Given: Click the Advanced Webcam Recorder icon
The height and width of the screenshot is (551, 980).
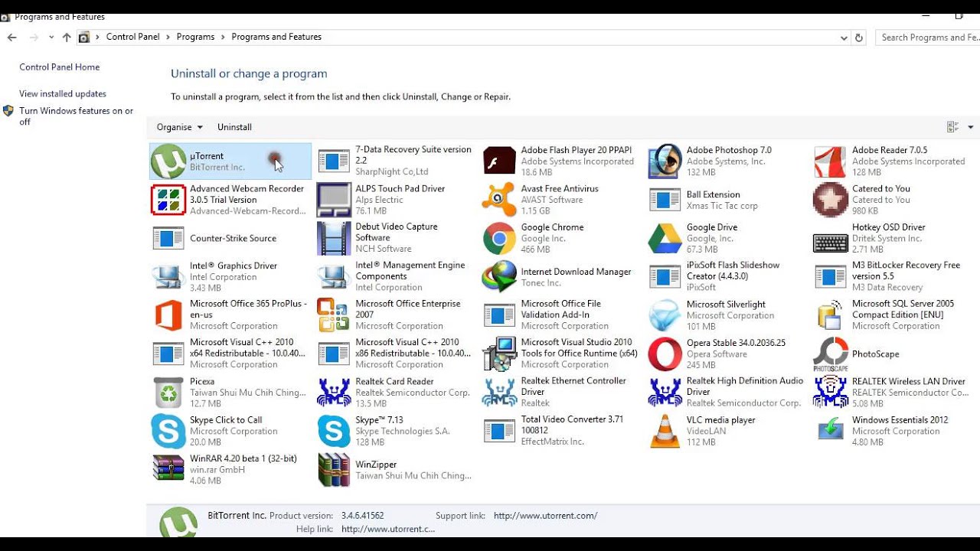Looking at the screenshot, I should pyautogui.click(x=168, y=200).
